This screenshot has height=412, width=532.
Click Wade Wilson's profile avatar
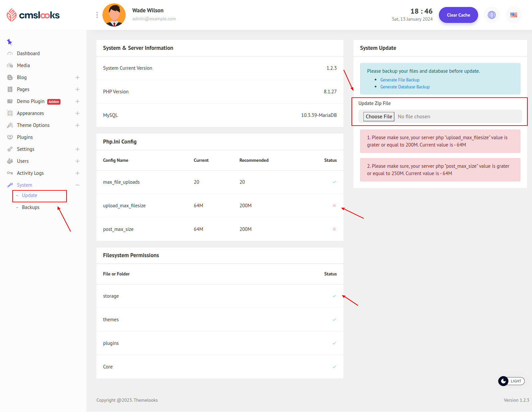tap(114, 15)
